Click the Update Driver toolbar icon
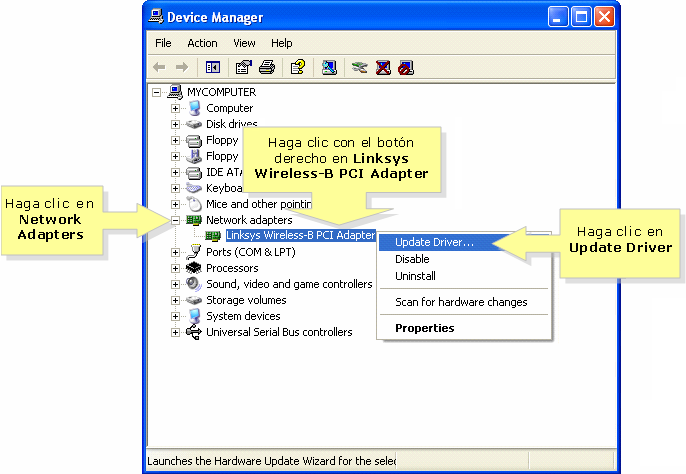This screenshot has height=474, width=686. (x=360, y=67)
